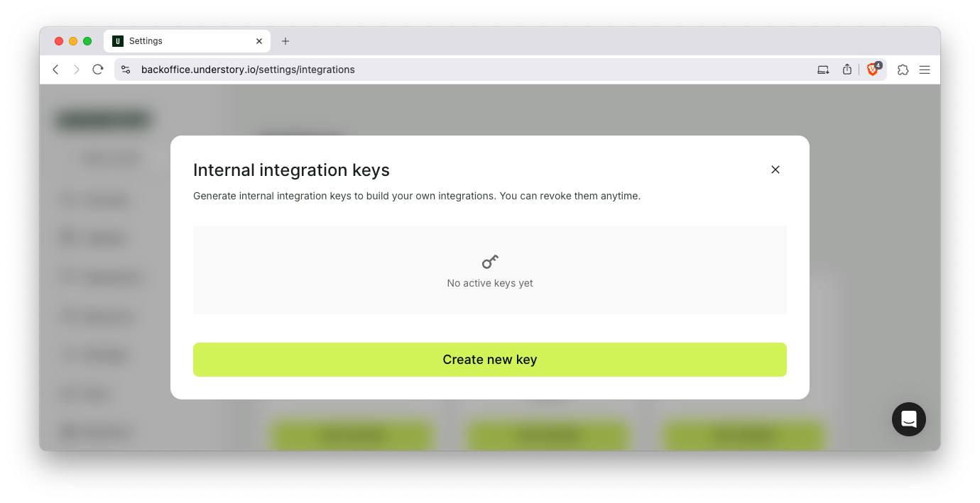Click the Create new key button
This screenshot has height=503, width=980.
point(489,360)
